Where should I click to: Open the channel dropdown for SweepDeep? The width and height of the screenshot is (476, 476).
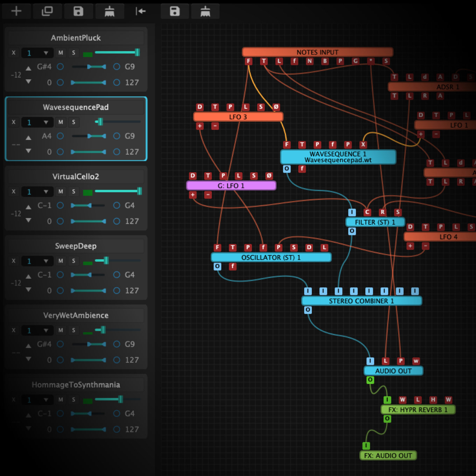click(37, 261)
